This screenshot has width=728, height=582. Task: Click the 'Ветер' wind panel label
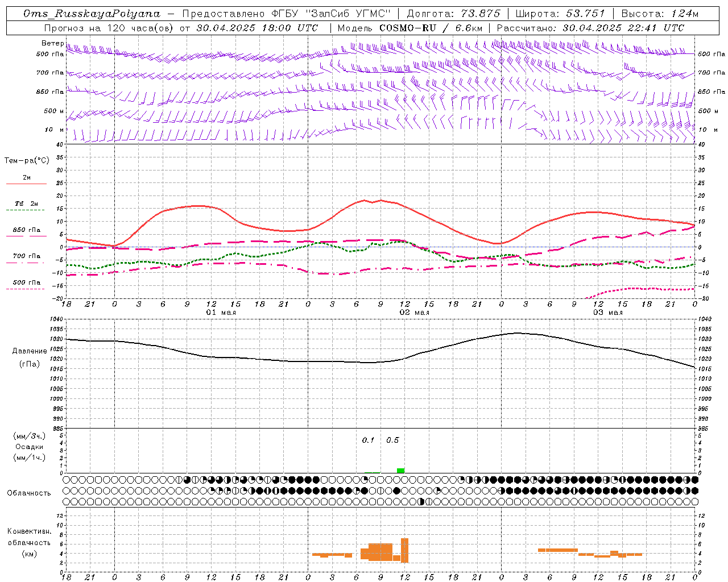[x=52, y=43]
